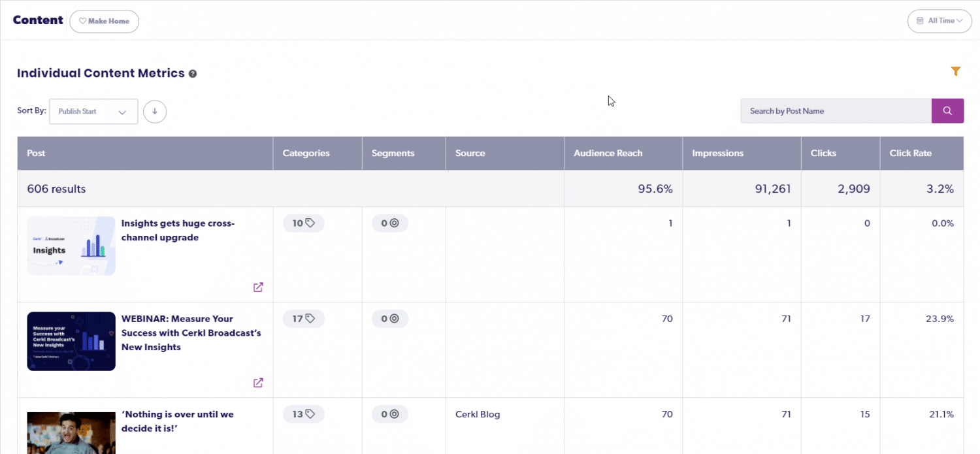The image size is (980, 454).
Task: Click the filter funnel icon above the table
Action: 956,71
